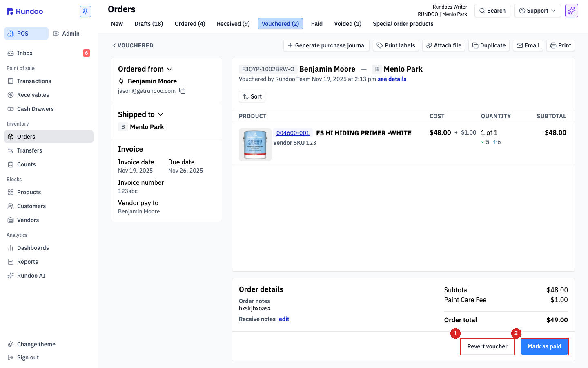
Task: Switch to the Paid tab
Action: coord(317,24)
